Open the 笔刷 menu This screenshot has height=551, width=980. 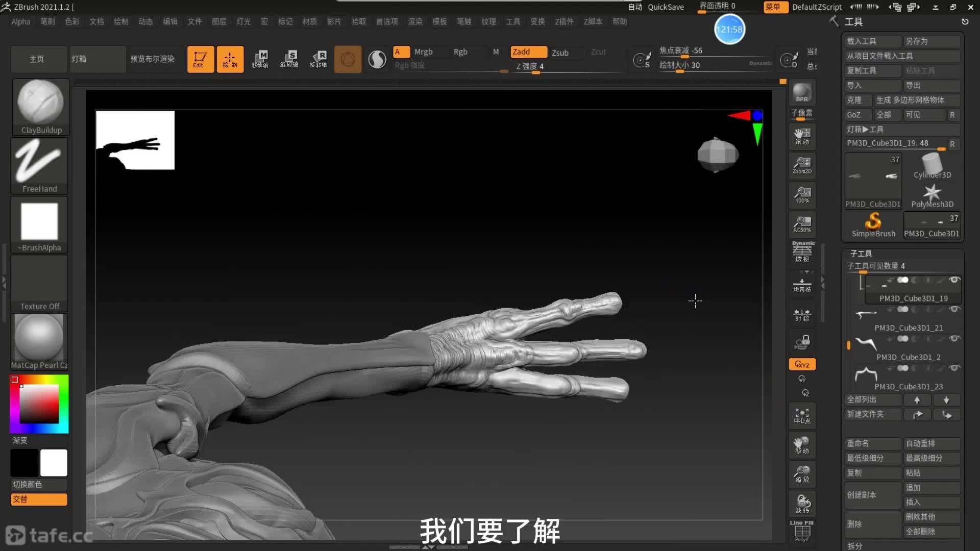[47, 21]
